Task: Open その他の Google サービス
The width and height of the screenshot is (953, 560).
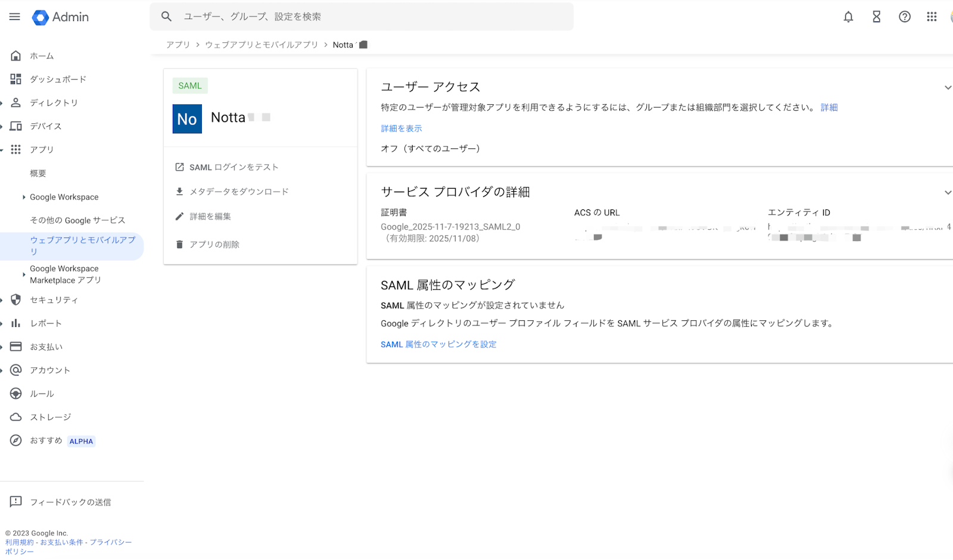Action: 77,220
